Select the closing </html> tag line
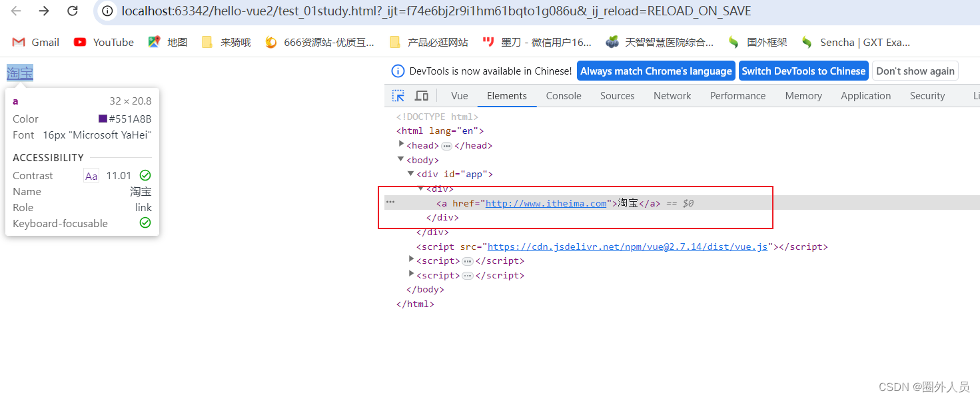This screenshot has width=980, height=399. 415,304
